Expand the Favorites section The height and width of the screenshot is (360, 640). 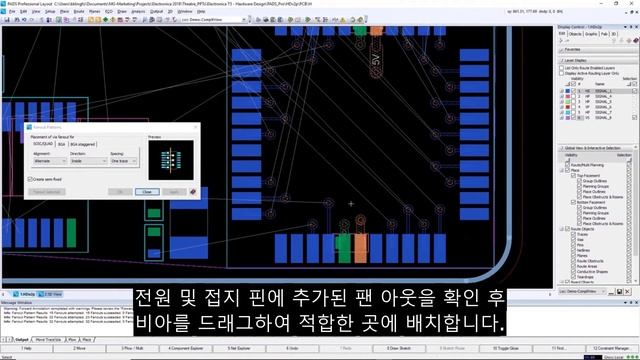[562, 49]
